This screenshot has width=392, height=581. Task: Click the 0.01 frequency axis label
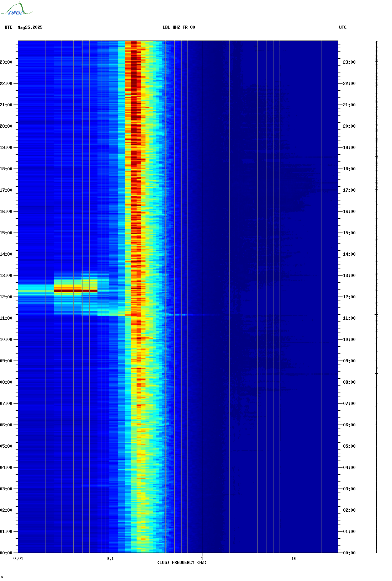18,559
